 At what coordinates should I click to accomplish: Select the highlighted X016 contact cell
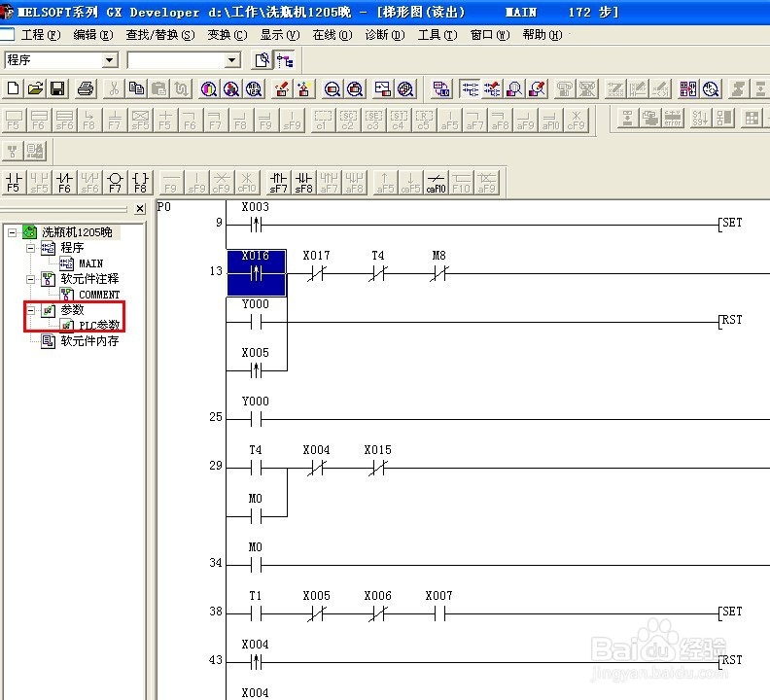click(257, 273)
